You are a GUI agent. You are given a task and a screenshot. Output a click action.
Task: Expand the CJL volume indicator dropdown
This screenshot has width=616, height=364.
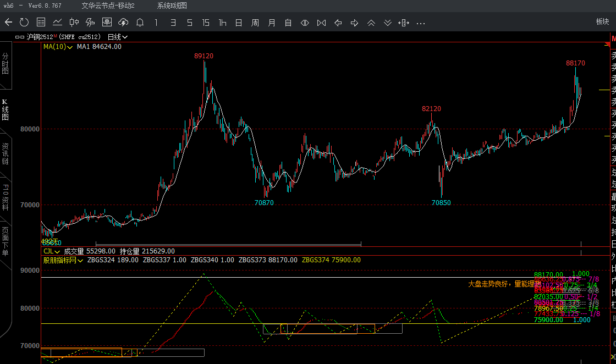52,251
